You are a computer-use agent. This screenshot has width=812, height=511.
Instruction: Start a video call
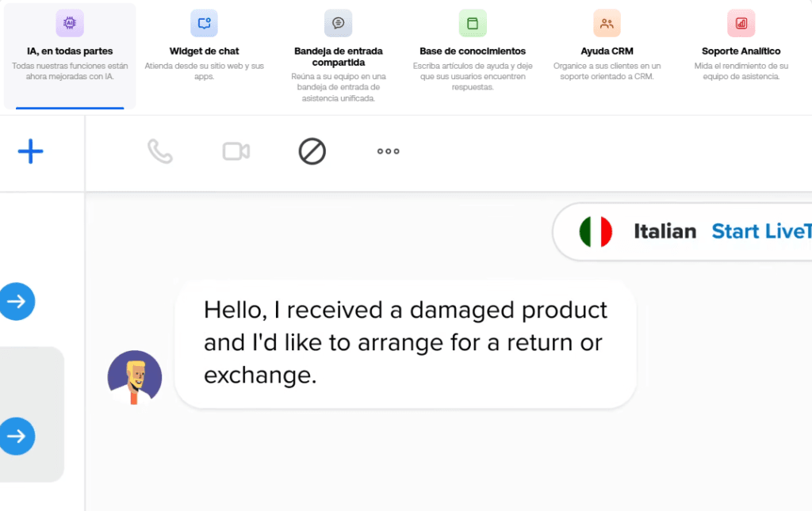click(236, 151)
